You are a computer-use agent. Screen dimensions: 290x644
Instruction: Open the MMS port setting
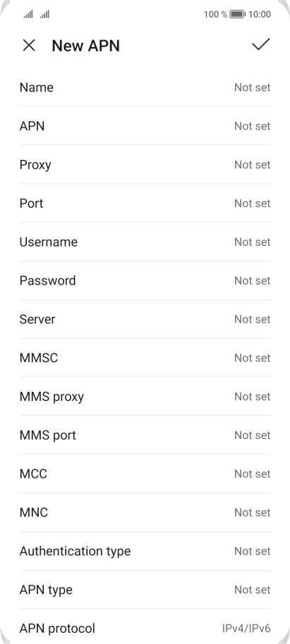145,435
